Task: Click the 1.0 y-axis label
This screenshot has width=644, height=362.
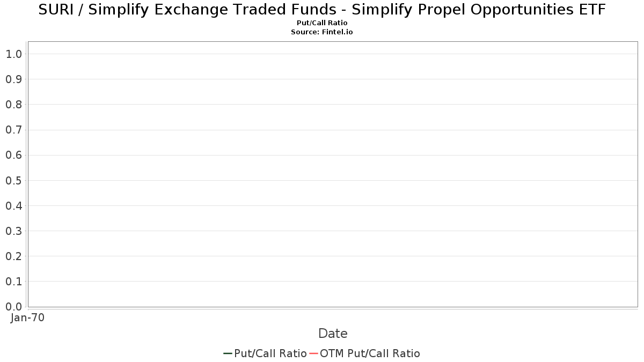Action: (13, 54)
